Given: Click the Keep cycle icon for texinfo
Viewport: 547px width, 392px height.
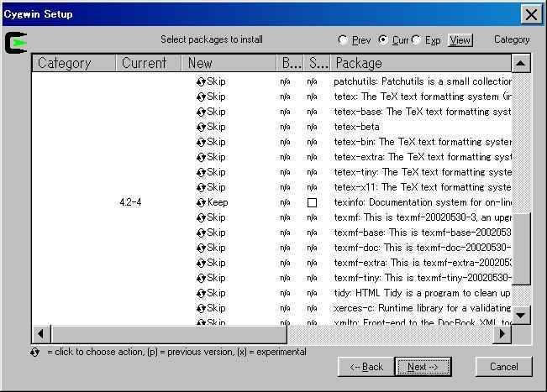Looking at the screenshot, I should [x=201, y=203].
